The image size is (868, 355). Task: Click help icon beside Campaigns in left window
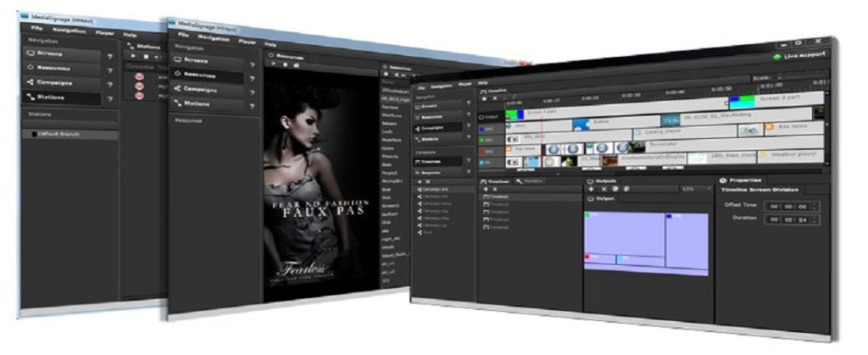[x=110, y=86]
